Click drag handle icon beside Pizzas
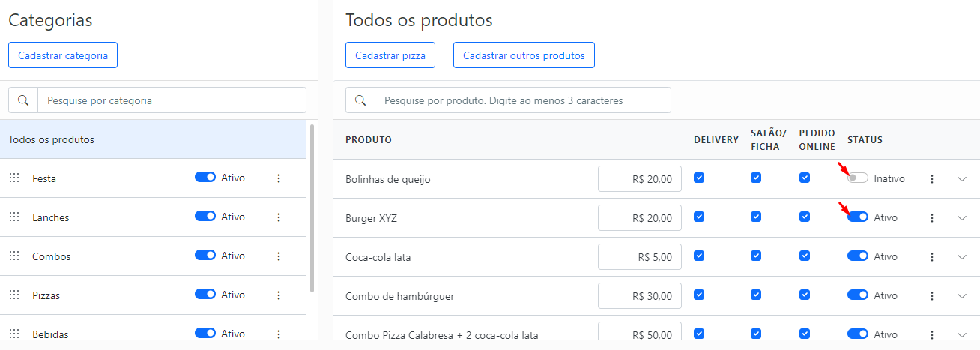This screenshot has width=980, height=350. (x=13, y=295)
